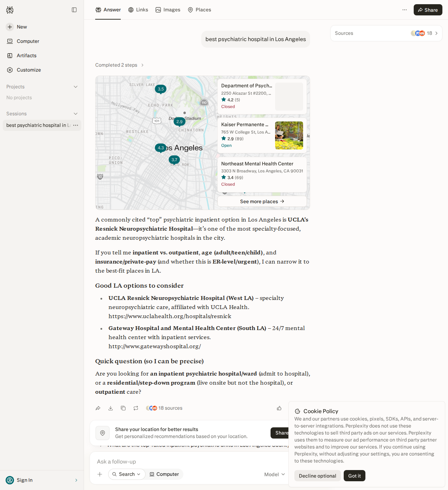The image size is (448, 490).
Task: Open Kaiser Permanente place photo thumbnail
Action: 289,135
